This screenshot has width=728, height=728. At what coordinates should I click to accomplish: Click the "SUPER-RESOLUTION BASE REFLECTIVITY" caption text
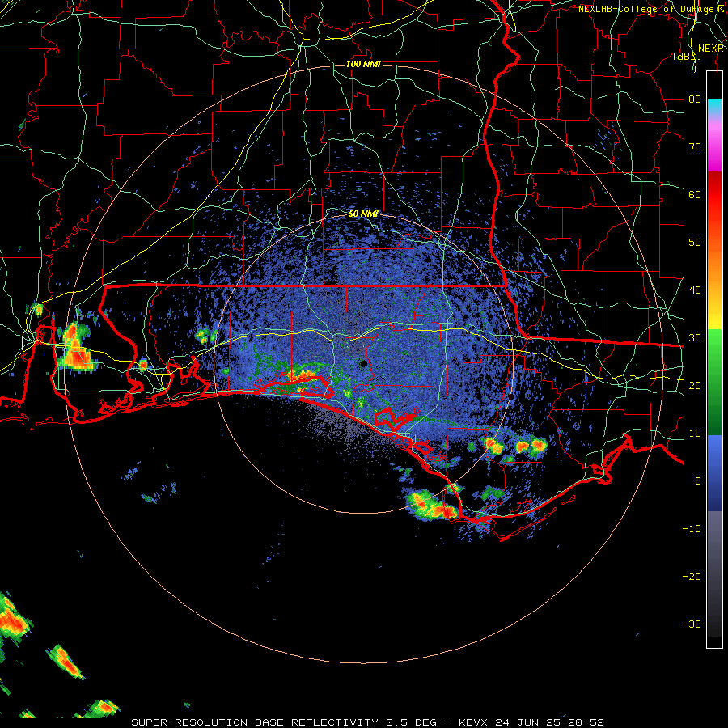pyautogui.click(x=255, y=722)
